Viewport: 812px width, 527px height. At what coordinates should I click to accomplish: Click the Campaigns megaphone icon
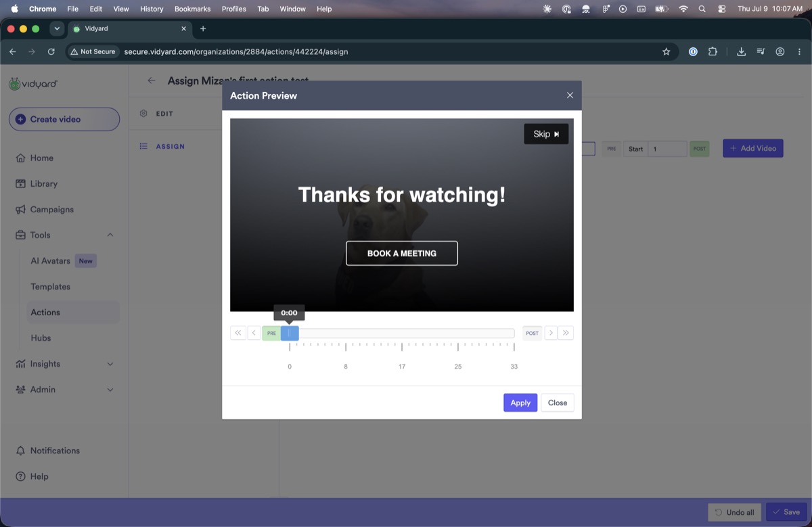coord(20,210)
